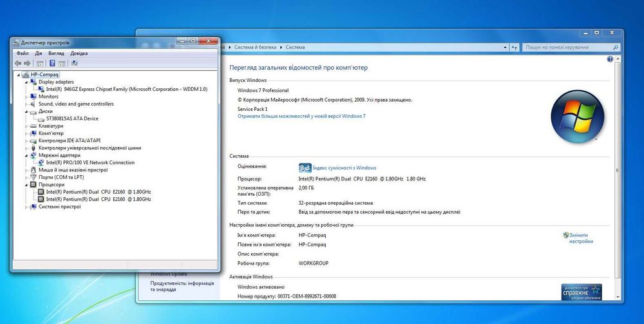Screen dimensions: 644x324
Task: Open the Вигляд menu
Action: point(56,53)
